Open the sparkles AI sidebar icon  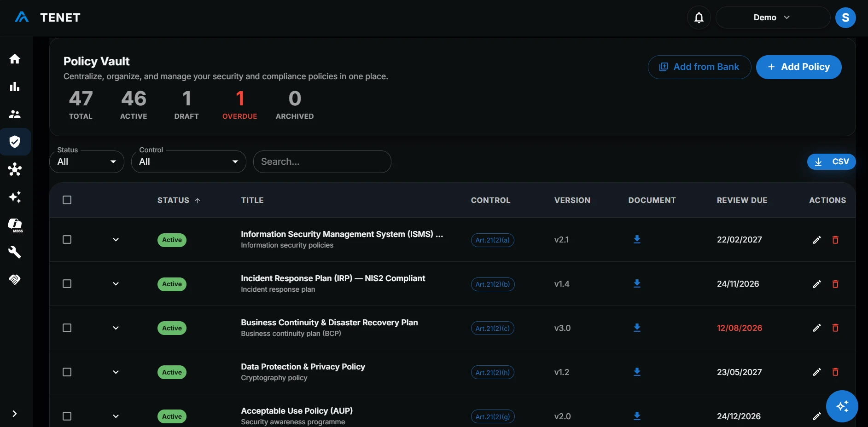[x=15, y=197]
